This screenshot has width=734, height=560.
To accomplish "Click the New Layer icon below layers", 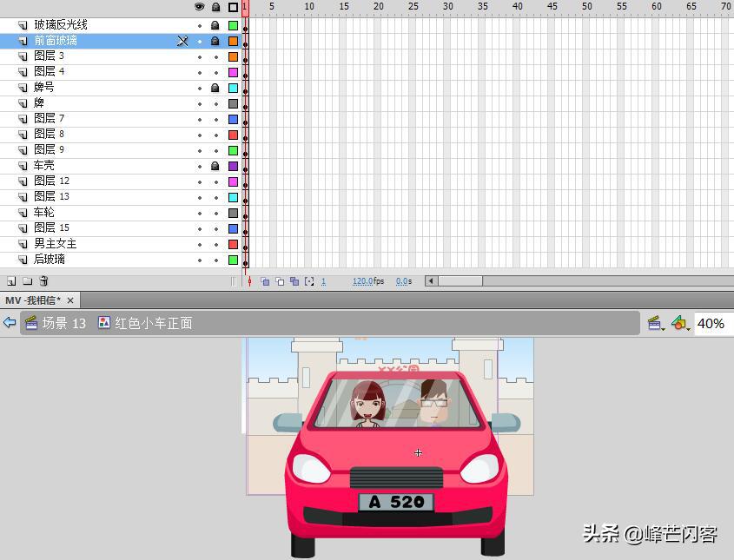I will click(x=11, y=281).
